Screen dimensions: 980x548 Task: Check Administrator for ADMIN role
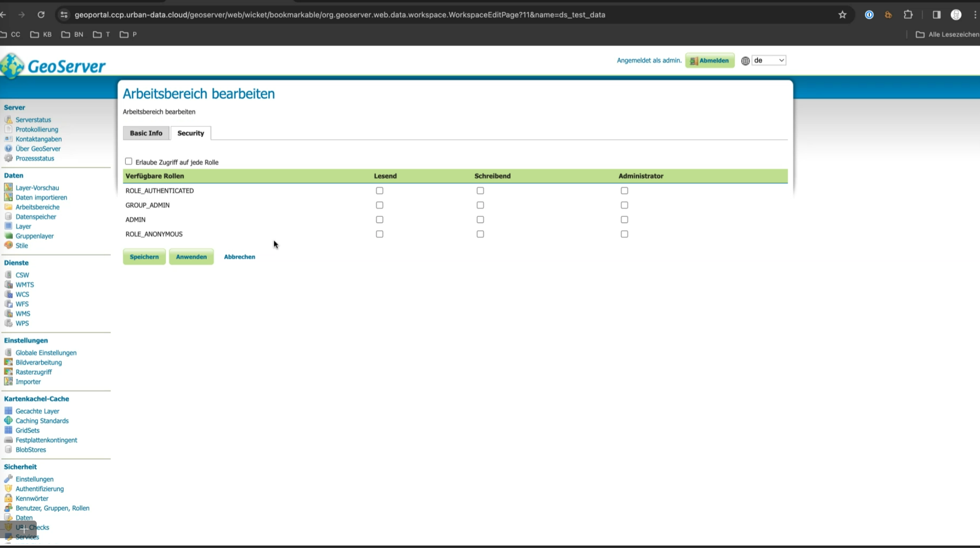pos(624,219)
